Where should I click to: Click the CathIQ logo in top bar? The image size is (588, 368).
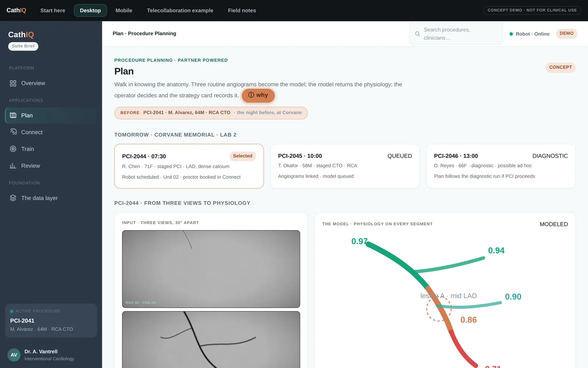pos(16,10)
